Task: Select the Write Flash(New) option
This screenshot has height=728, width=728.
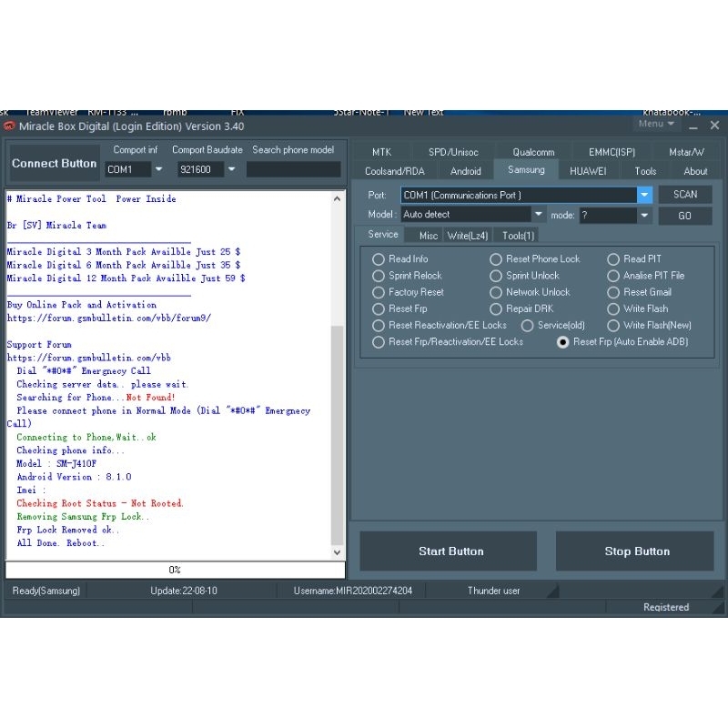Action: (x=613, y=326)
